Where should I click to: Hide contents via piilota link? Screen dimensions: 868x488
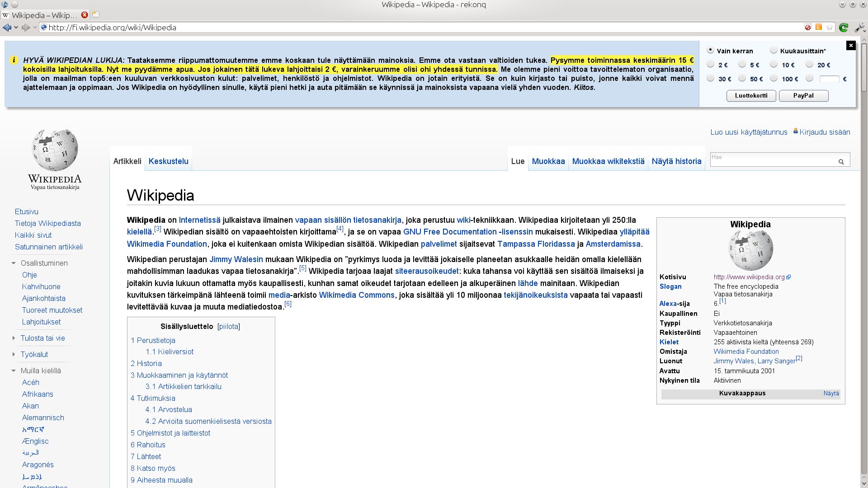tap(229, 326)
